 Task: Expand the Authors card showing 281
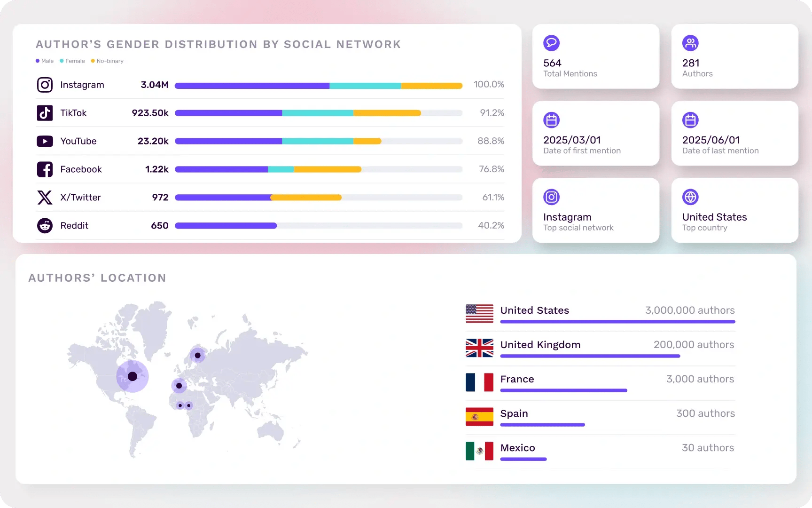click(734, 56)
